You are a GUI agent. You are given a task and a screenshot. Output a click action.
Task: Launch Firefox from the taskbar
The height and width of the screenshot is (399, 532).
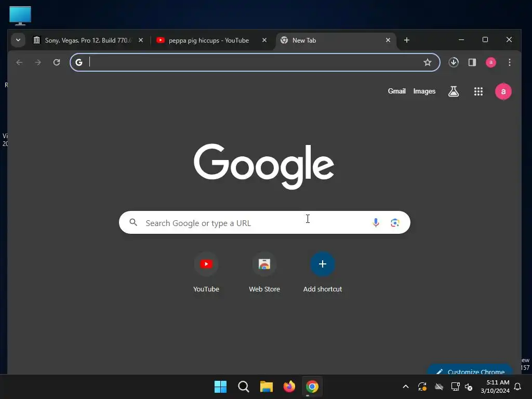[x=289, y=387]
